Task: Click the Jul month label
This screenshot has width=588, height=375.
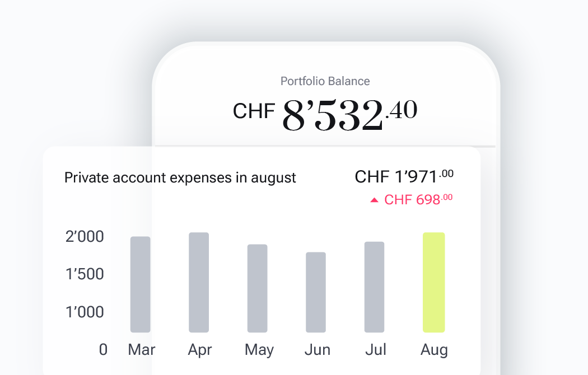Action: (x=376, y=349)
